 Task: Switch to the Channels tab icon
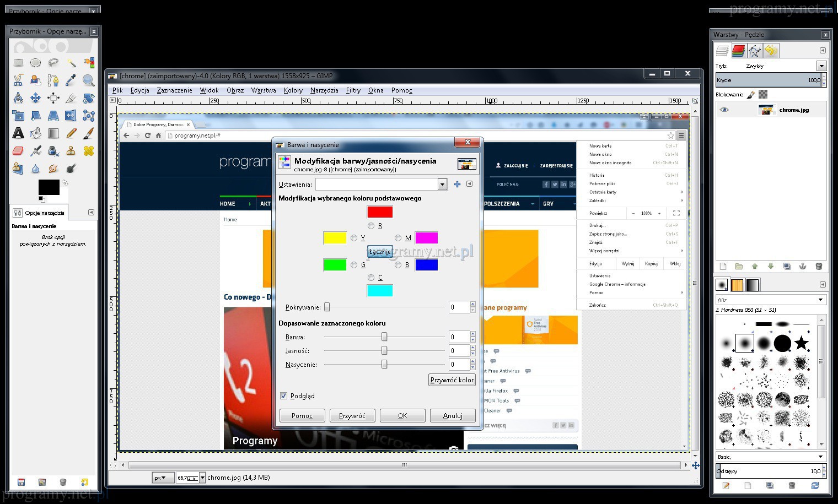[x=739, y=51]
